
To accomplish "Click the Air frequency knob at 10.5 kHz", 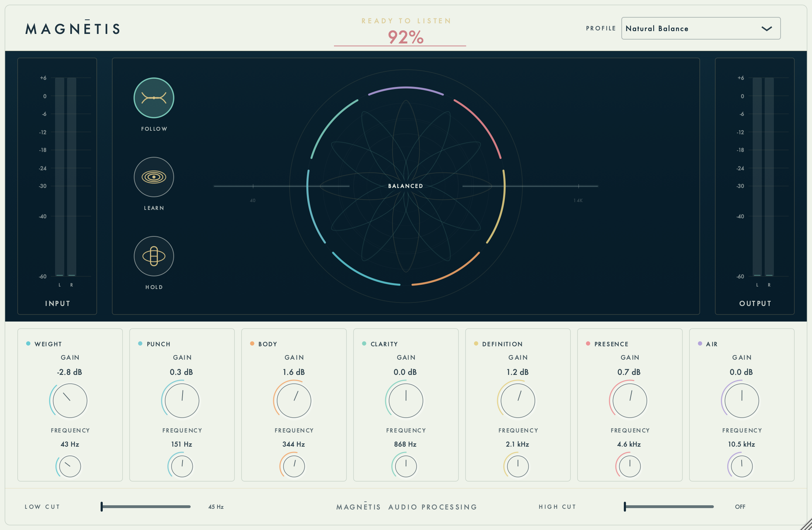I will click(741, 466).
